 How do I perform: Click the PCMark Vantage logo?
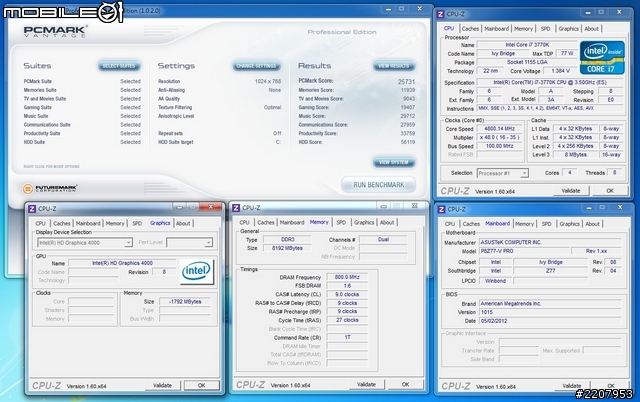click(55, 31)
